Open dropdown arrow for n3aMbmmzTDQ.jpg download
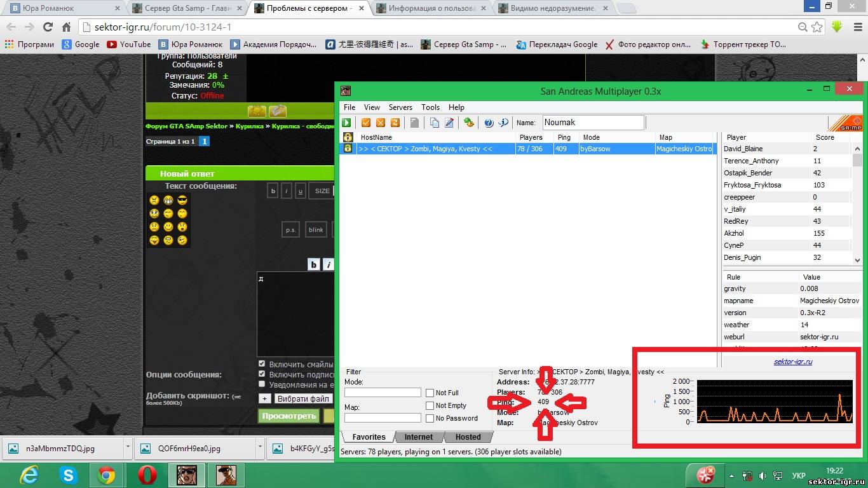Image resolution: width=868 pixels, height=488 pixels. tap(128, 447)
